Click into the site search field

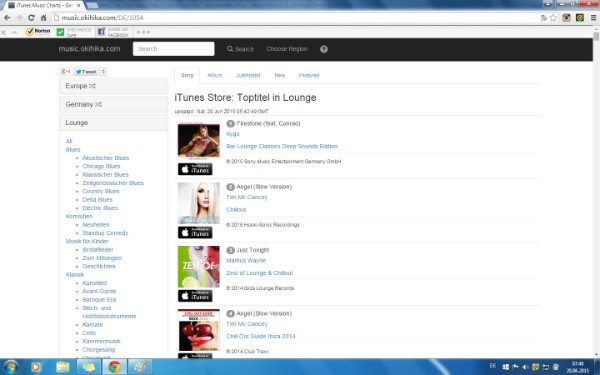(x=174, y=49)
